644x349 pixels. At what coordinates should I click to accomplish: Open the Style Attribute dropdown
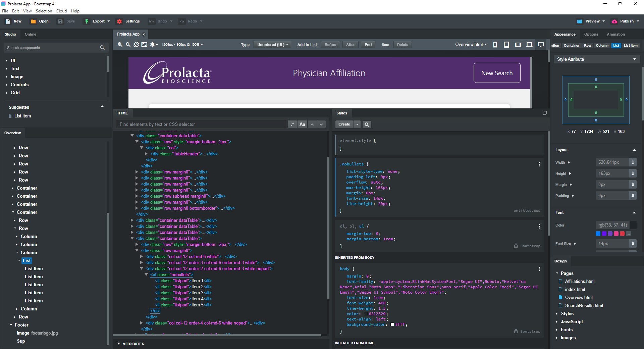[x=597, y=59]
